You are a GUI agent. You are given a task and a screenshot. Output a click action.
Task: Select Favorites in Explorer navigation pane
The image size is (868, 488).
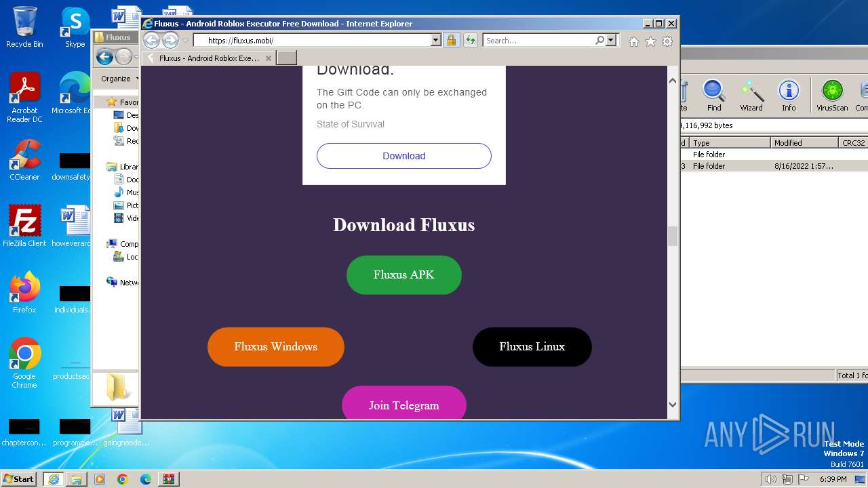(x=123, y=102)
